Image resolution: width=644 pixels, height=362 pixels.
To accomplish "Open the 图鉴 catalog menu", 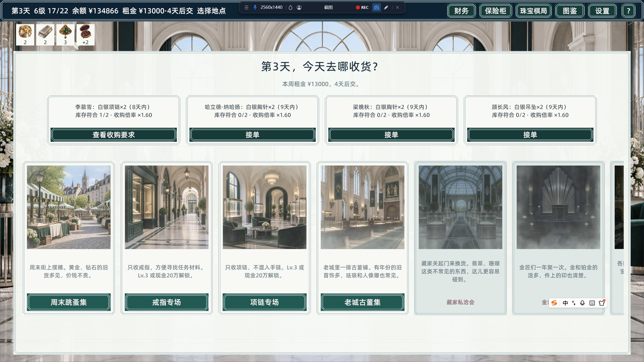I will [x=570, y=11].
